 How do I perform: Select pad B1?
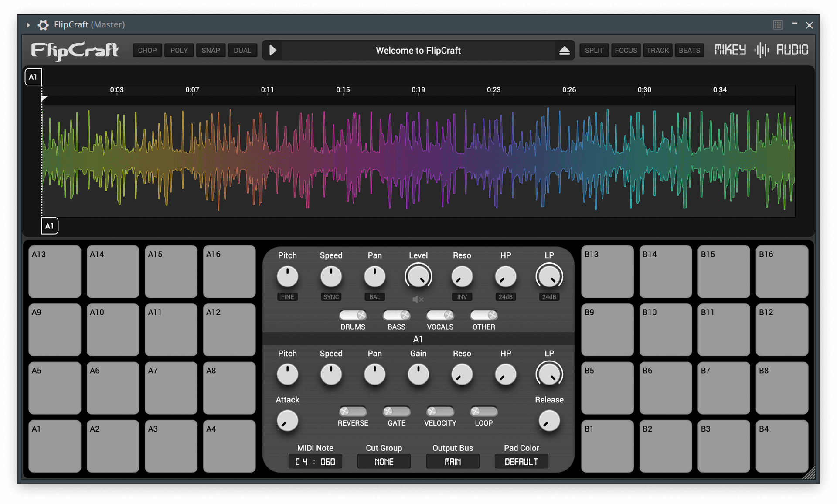point(608,446)
